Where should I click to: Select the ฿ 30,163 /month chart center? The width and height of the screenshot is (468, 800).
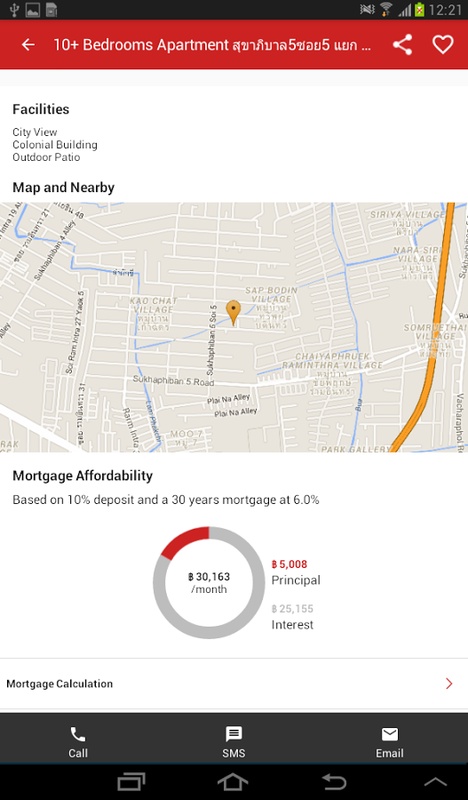(209, 583)
